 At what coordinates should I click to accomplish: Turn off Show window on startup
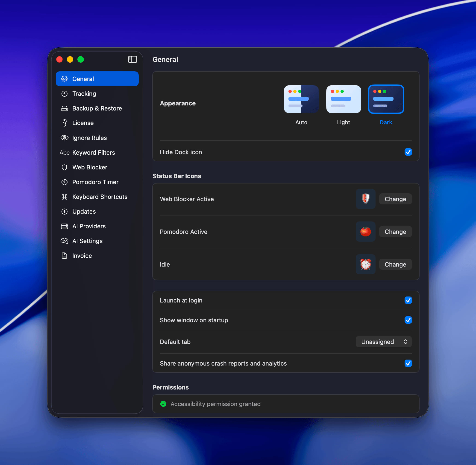(x=408, y=320)
